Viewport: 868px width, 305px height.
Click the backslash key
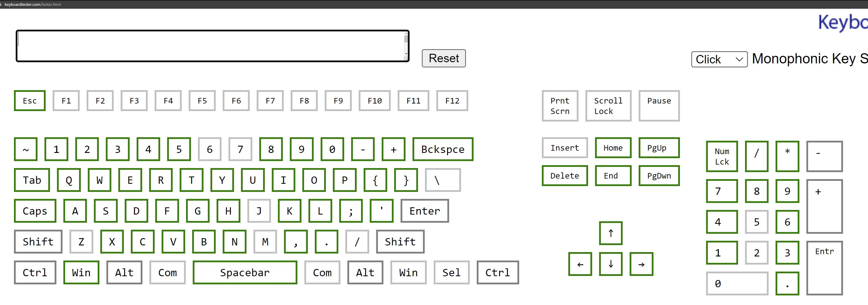(x=442, y=180)
